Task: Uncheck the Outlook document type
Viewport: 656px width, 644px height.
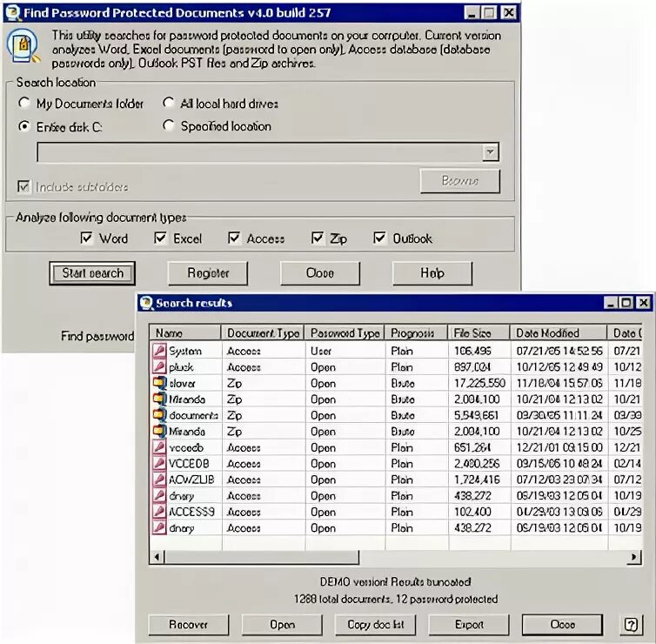Action: click(379, 238)
